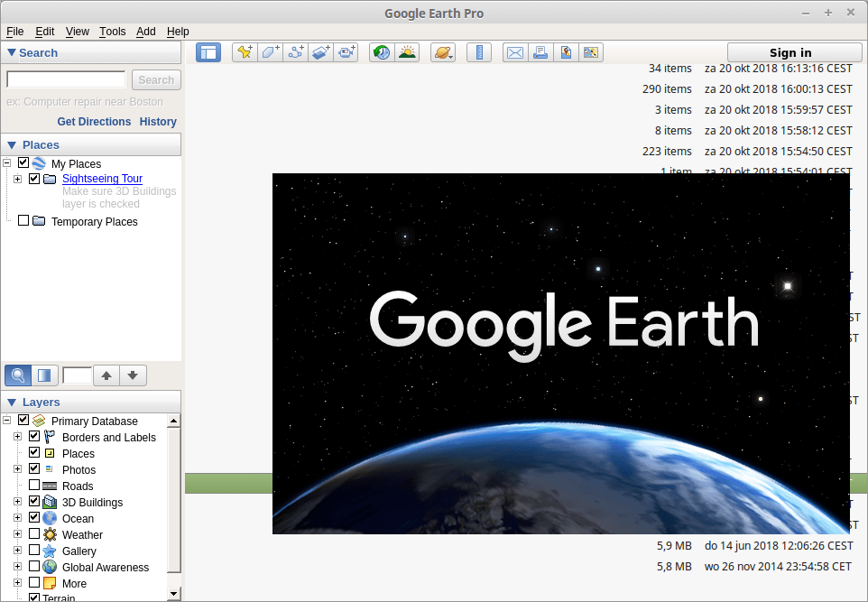Add a polygon from toolbar
This screenshot has height=602, width=868.
tap(270, 52)
